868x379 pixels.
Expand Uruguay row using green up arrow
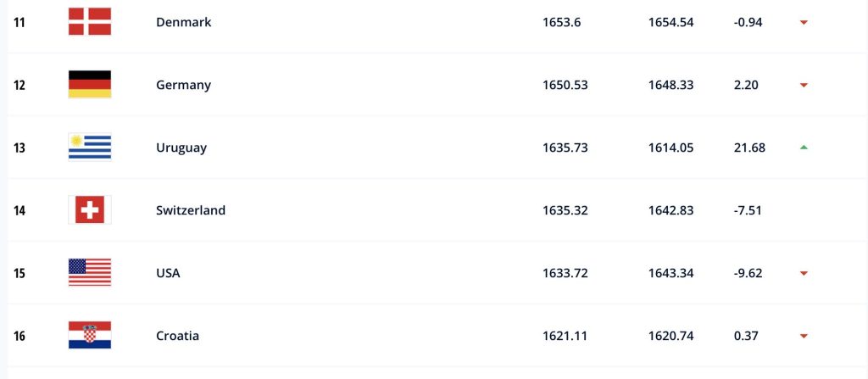[x=804, y=148]
